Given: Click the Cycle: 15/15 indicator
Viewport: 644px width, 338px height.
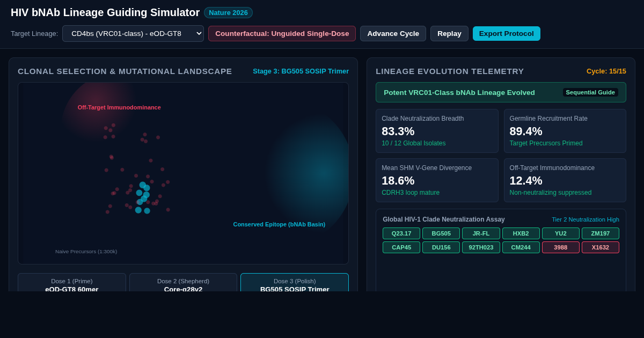Looking at the screenshot, I should point(606,71).
